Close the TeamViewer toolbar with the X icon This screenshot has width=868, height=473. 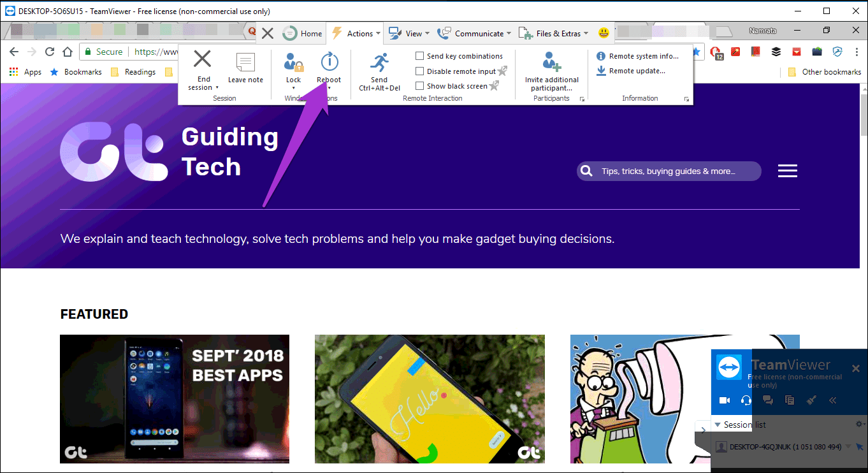pyautogui.click(x=268, y=33)
